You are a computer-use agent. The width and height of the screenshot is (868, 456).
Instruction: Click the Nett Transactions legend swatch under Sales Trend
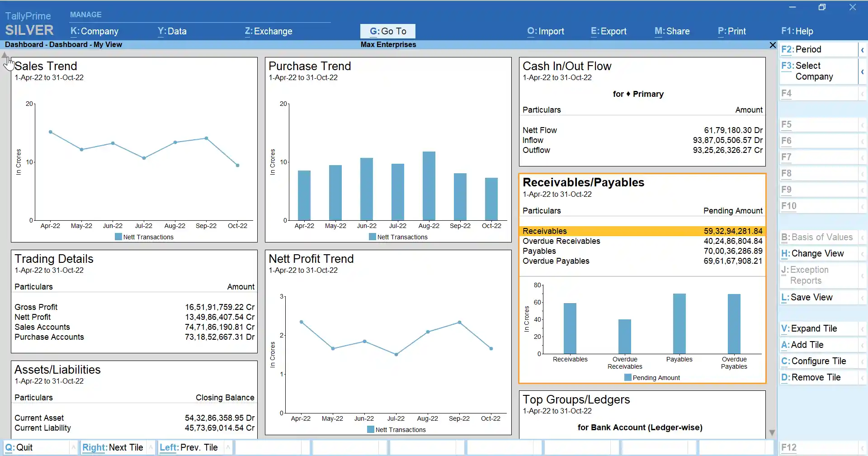118,236
